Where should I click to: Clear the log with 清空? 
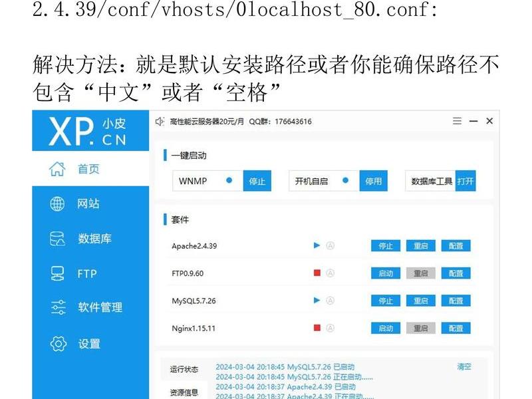point(464,366)
